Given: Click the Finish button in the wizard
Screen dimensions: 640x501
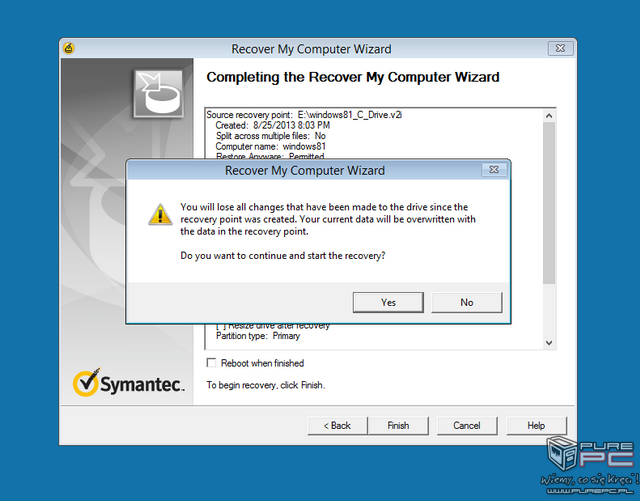Looking at the screenshot, I should [x=398, y=425].
